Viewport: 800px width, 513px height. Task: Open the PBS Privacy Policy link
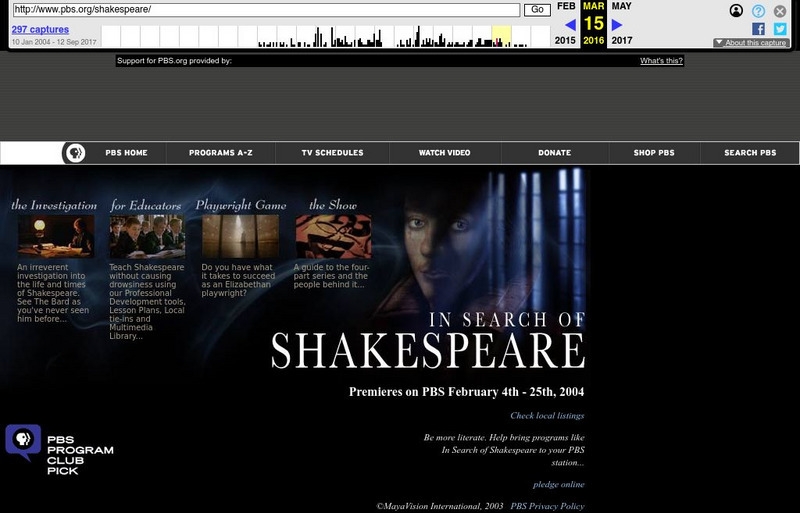pos(547,506)
